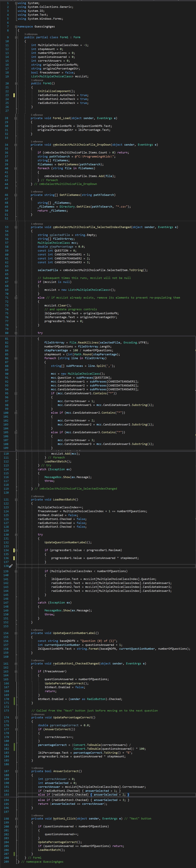Collapse the Form1_Load method
The width and height of the screenshot is (196, 868).
click(16, 118)
